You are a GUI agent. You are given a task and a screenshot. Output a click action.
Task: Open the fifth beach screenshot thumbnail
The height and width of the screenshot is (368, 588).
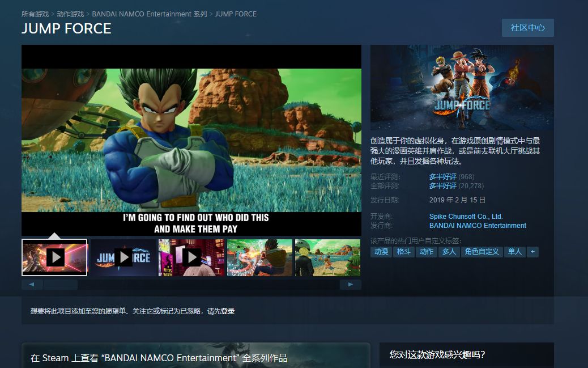327,257
